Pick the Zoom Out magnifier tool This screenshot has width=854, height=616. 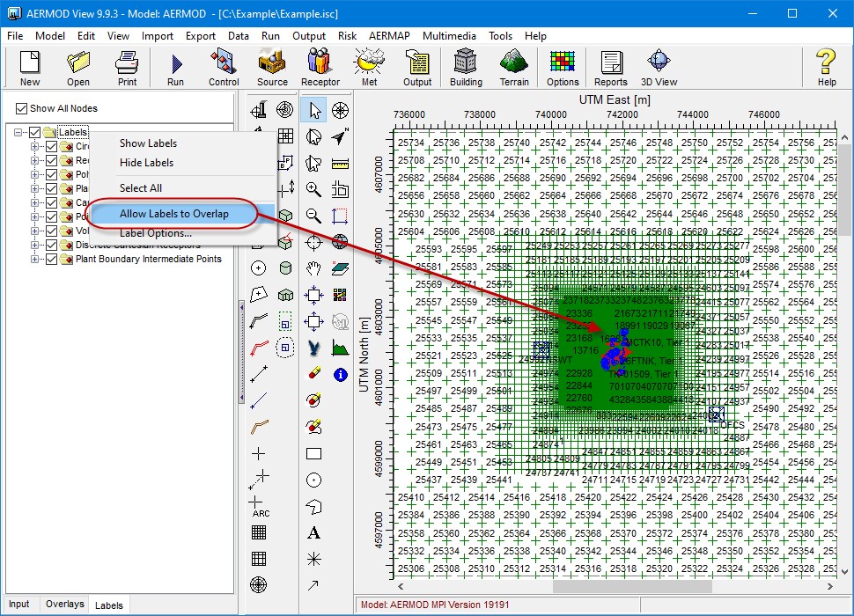click(x=313, y=216)
